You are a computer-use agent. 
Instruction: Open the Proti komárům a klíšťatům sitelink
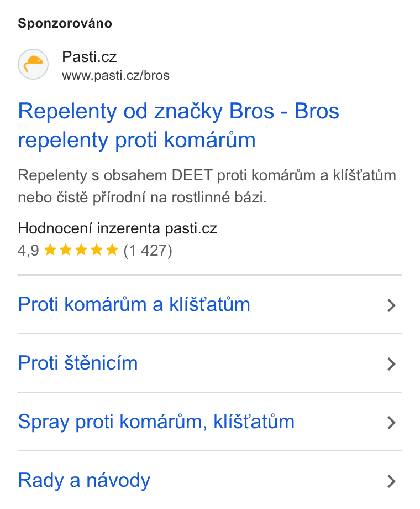coord(134,304)
